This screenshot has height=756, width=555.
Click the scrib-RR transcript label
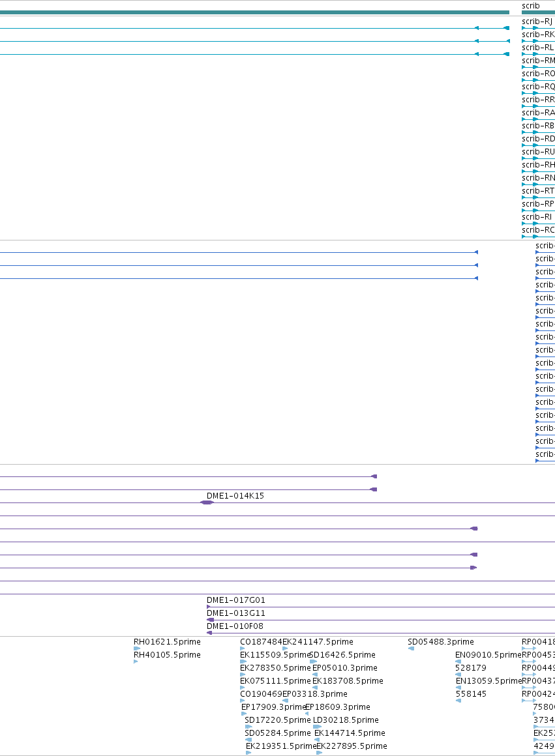(538, 99)
